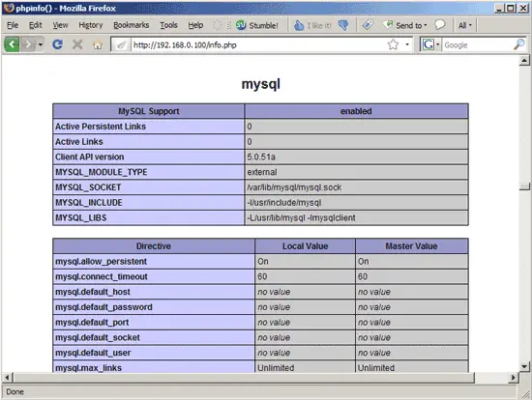Open the Tools menu
Image resolution: width=532 pixels, height=400 pixels.
[x=168, y=25]
